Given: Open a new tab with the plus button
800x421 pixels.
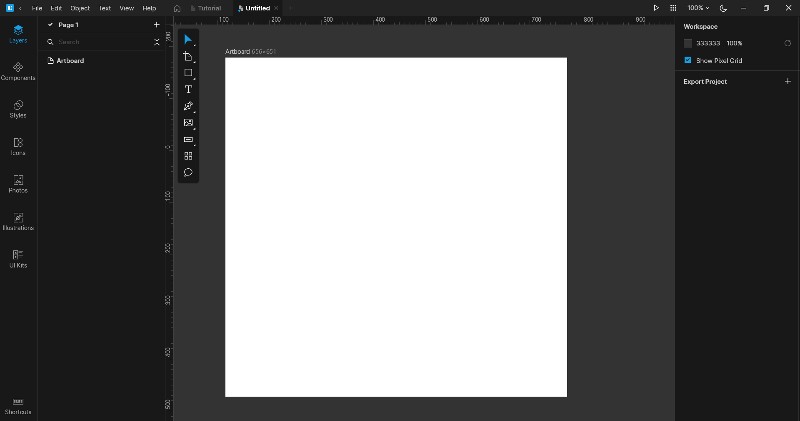Looking at the screenshot, I should click(291, 8).
